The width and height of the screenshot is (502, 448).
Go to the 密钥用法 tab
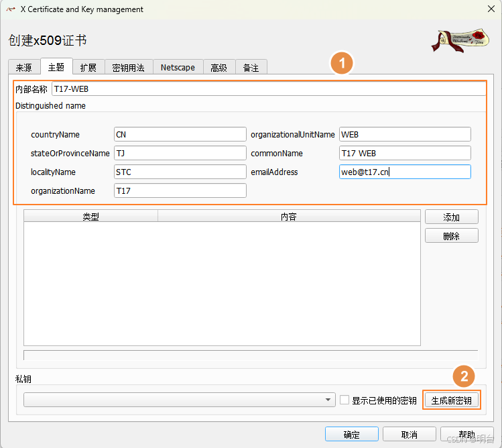[129, 67]
